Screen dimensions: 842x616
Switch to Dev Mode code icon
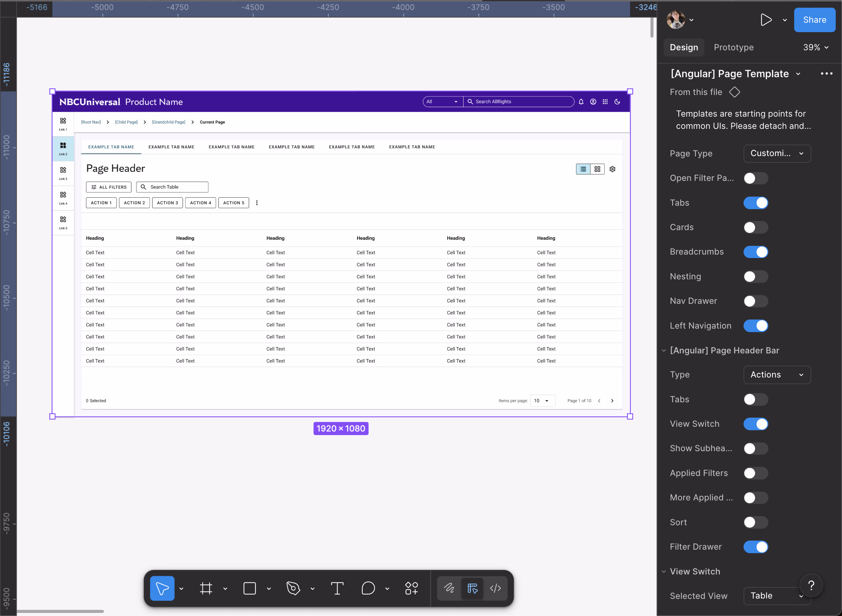tap(495, 588)
